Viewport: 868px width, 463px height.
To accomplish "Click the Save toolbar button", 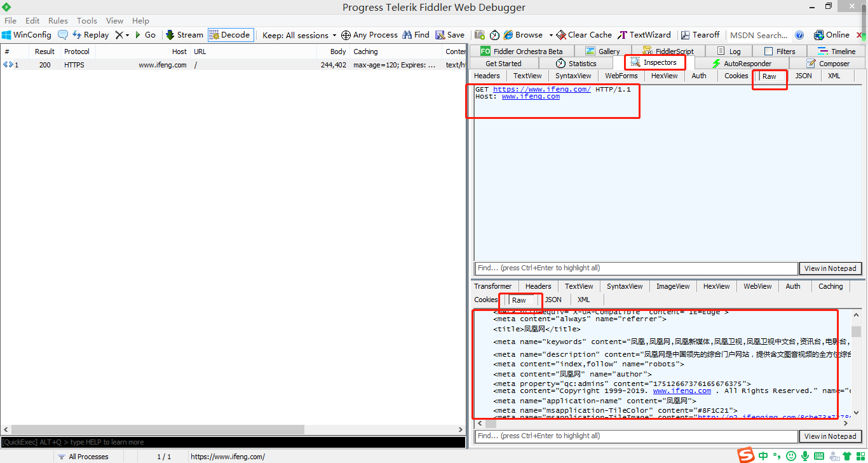I will coord(450,35).
